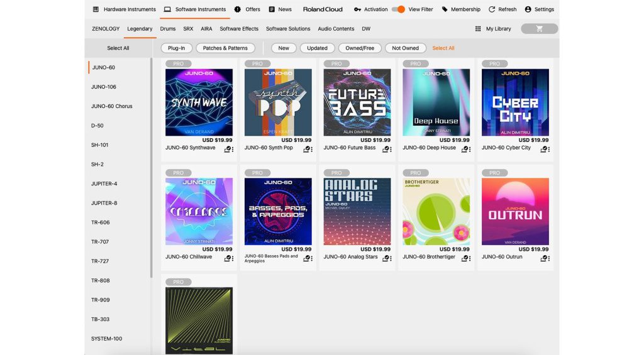Screen dimensions: 644x355
Task: Expand options menu for JUNO-60 Outrun
Action: point(549,258)
